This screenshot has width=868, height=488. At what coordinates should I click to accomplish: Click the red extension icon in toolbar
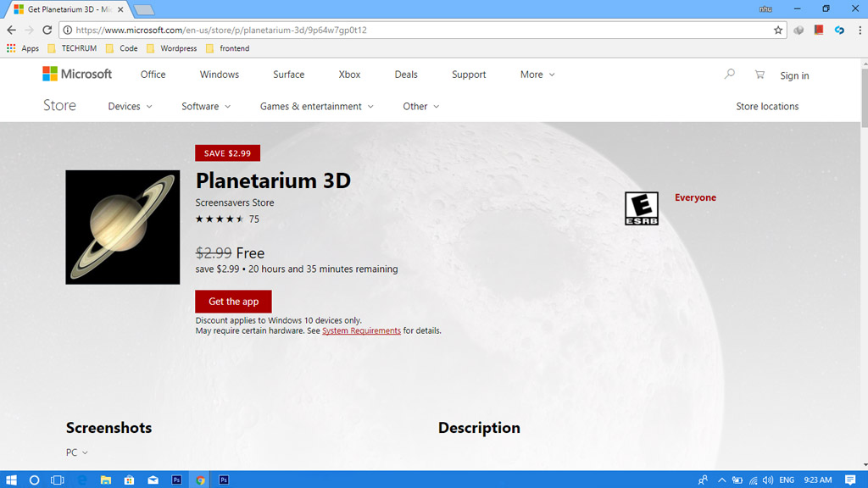(819, 30)
